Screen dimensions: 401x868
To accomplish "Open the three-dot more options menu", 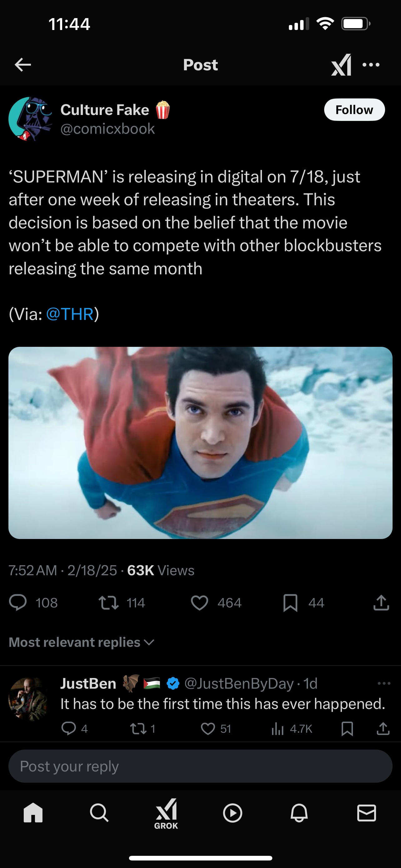I will (x=371, y=65).
